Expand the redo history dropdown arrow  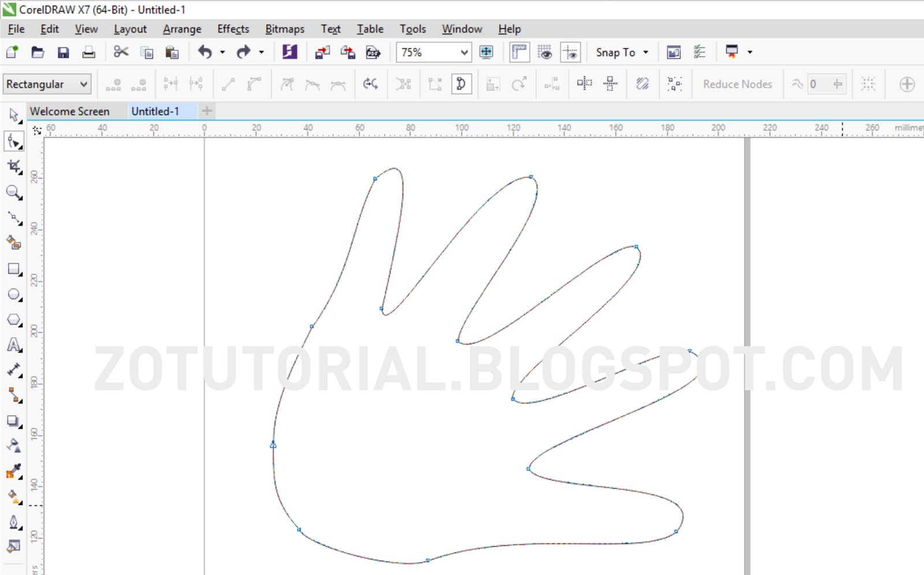[x=261, y=53]
